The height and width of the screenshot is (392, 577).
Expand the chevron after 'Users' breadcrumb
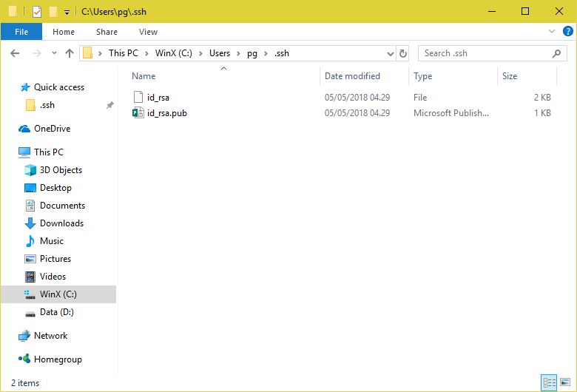coord(238,53)
